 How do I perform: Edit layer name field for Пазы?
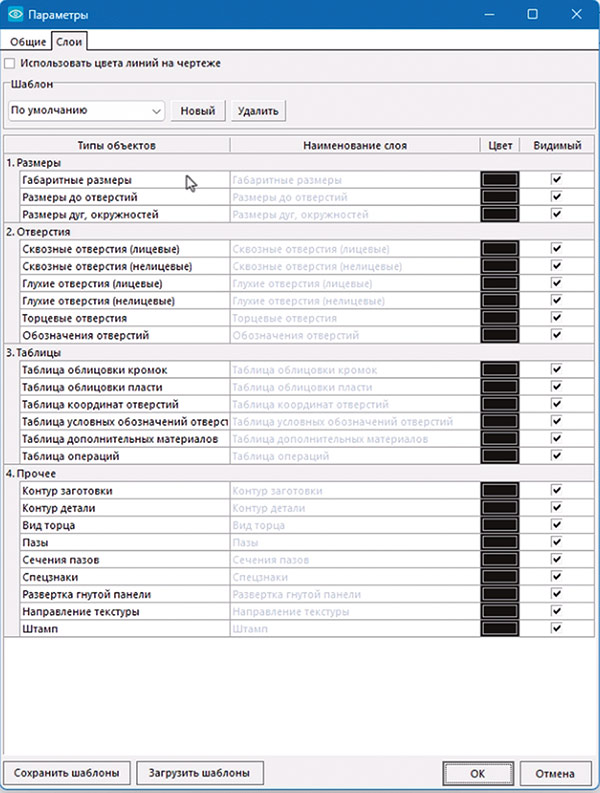(x=354, y=542)
